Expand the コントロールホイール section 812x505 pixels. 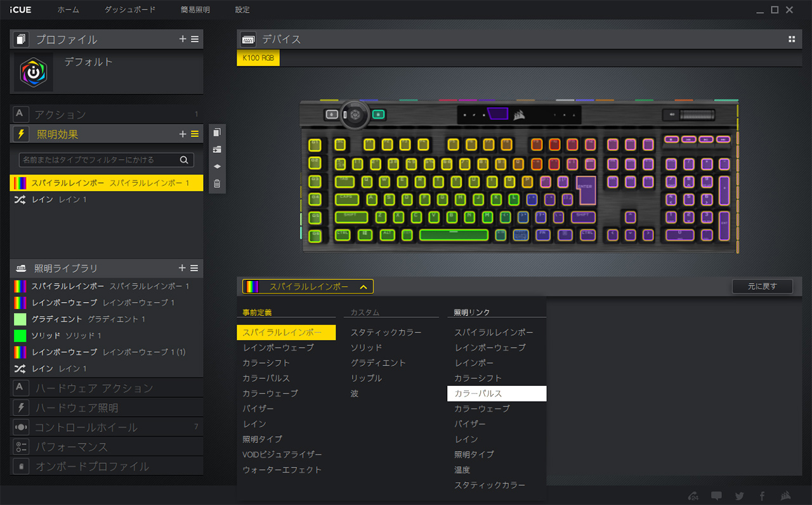point(107,428)
